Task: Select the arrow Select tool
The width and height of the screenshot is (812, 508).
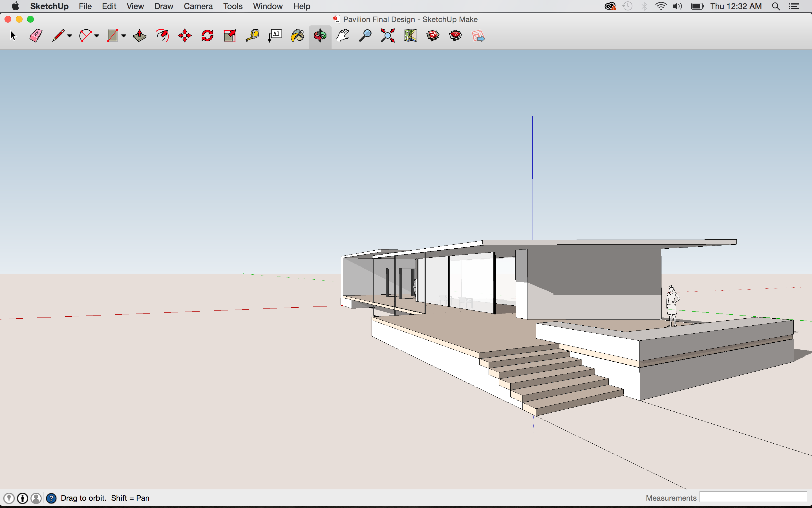Action: tap(13, 35)
